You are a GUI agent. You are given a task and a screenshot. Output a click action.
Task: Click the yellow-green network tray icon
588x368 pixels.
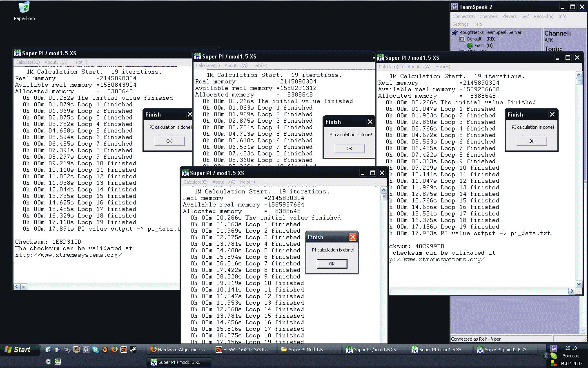(554, 363)
